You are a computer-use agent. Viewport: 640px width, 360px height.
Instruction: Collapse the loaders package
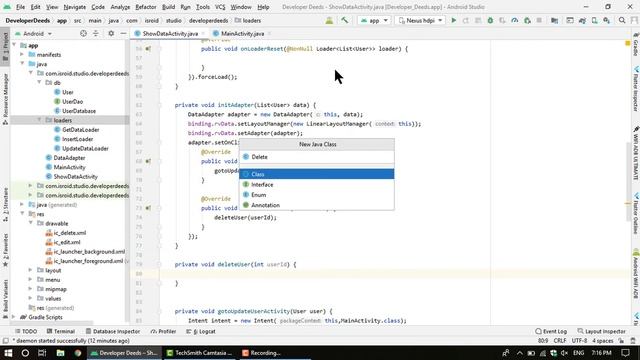pos(40,120)
